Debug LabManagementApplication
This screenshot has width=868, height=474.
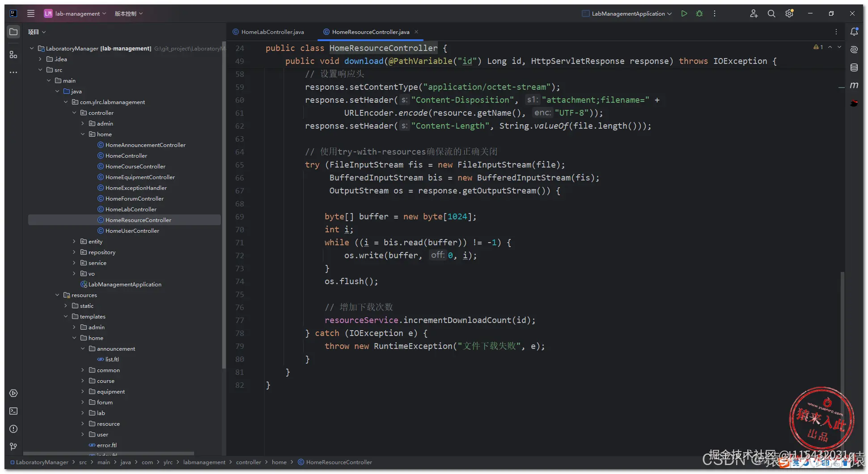[x=699, y=13]
